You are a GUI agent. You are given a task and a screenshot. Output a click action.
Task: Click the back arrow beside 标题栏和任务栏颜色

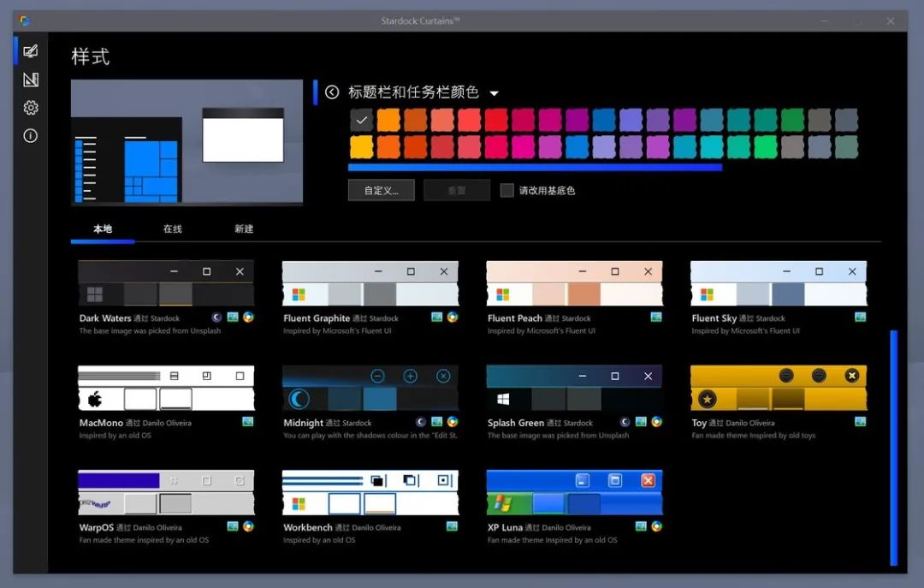332,92
